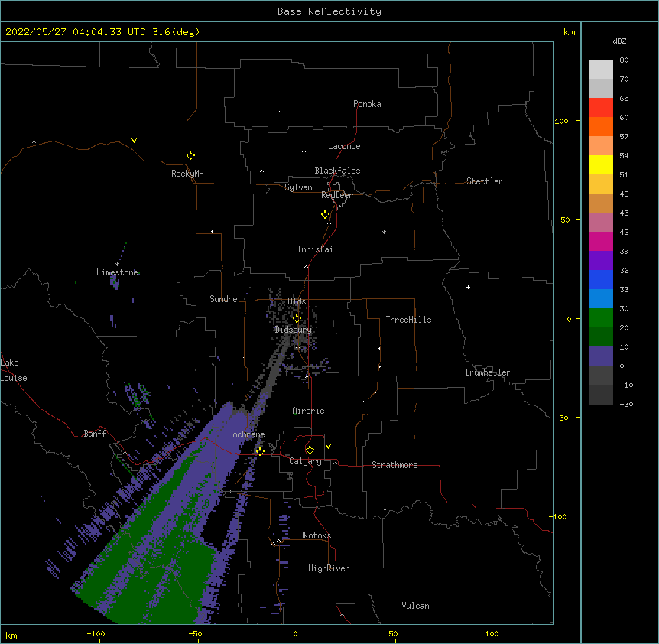Click the orange 60 dBZ legend swatch
659x644 pixels.
tap(601, 127)
